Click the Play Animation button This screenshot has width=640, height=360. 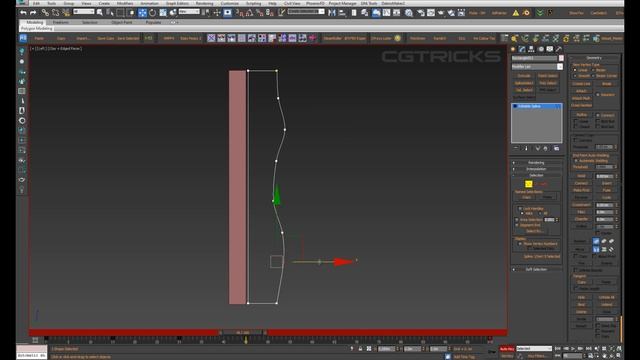(x=573, y=349)
